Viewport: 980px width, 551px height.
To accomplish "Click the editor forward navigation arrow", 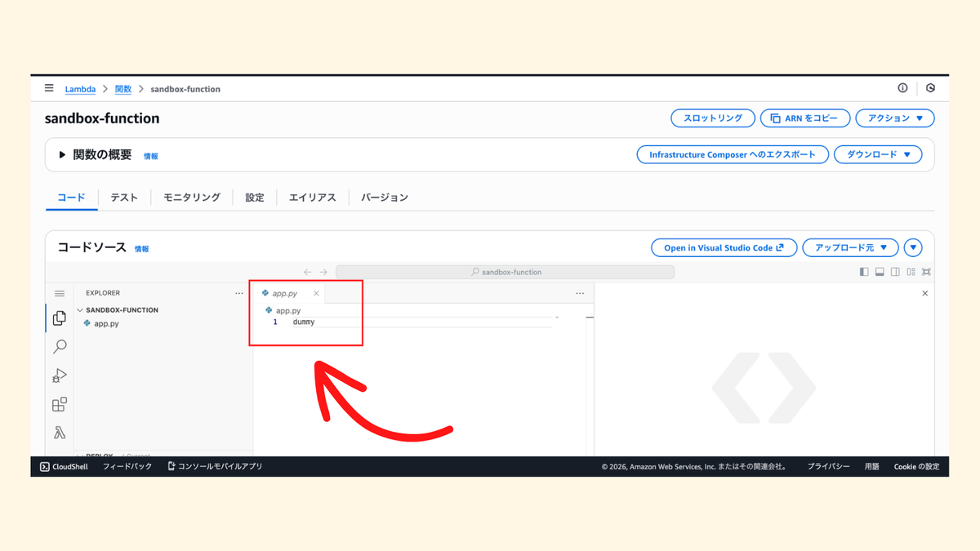I will 323,272.
